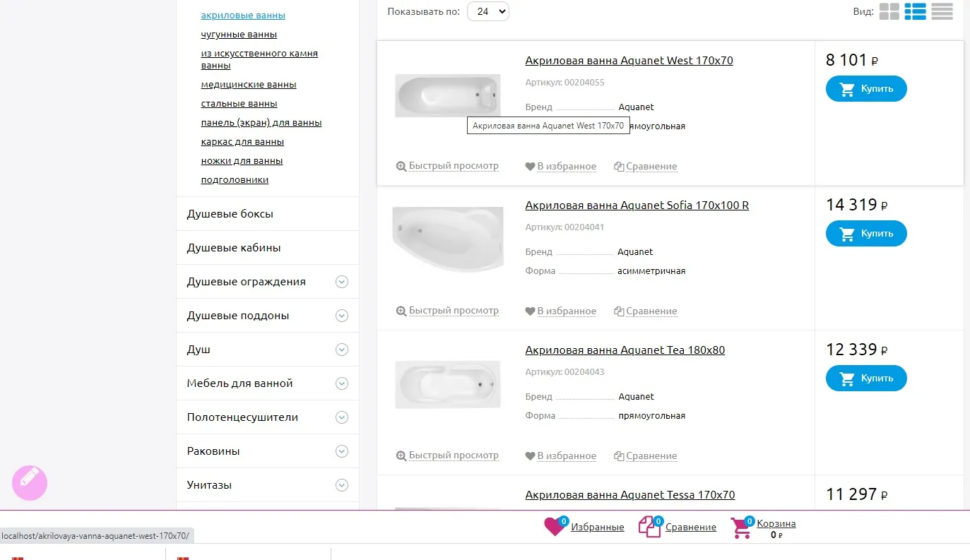Buy Aquanet Tea 180x80 with Купить
Screen dimensions: 970x560
point(866,379)
